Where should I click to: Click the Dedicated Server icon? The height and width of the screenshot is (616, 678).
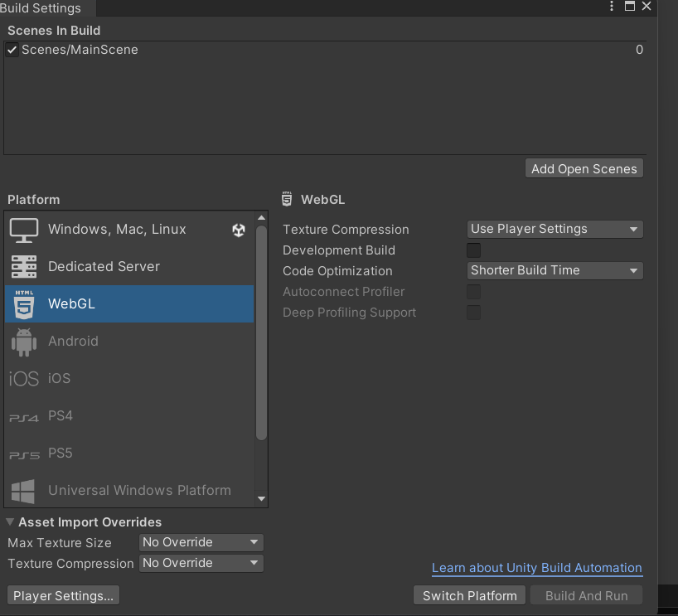coord(24,267)
